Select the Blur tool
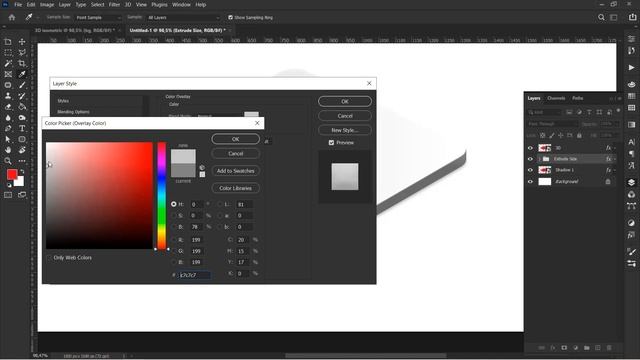The image size is (640, 360). pyautogui.click(x=8, y=118)
